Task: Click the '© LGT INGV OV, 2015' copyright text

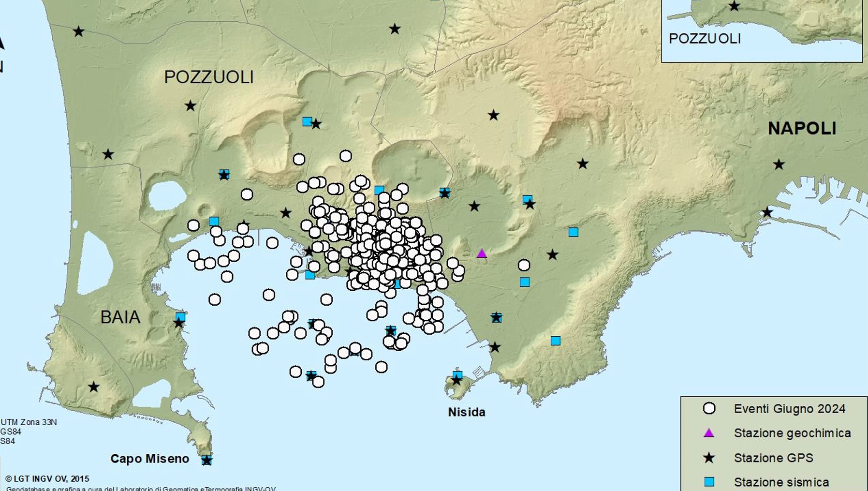Action: (47, 479)
